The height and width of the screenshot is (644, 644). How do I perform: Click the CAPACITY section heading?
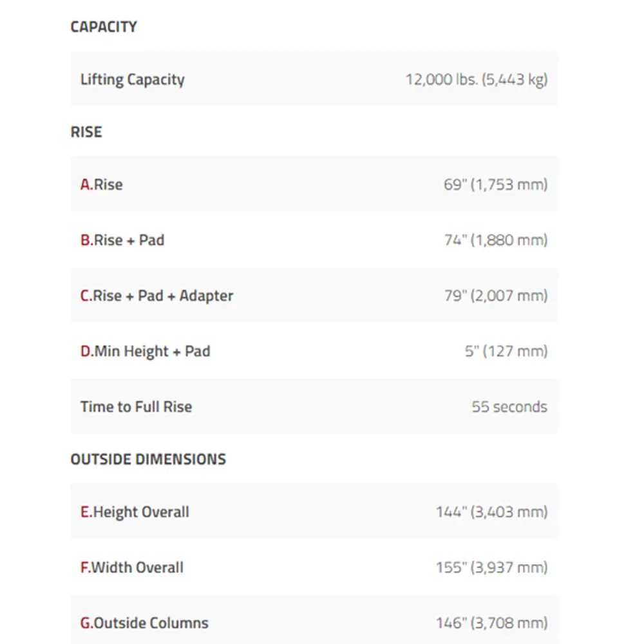click(x=104, y=26)
